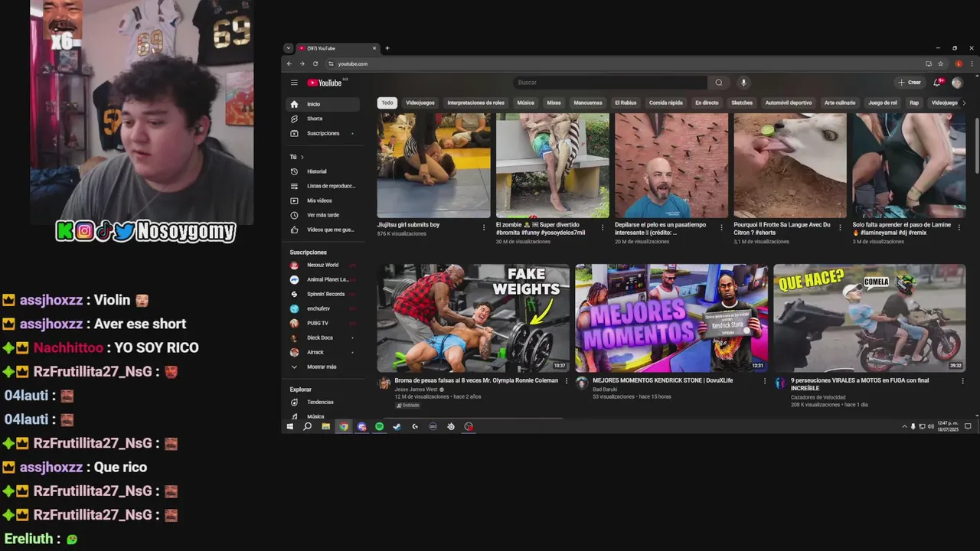Go to 'Inicio' in the sidebar
Image resolution: width=980 pixels, height=551 pixels.
323,104
